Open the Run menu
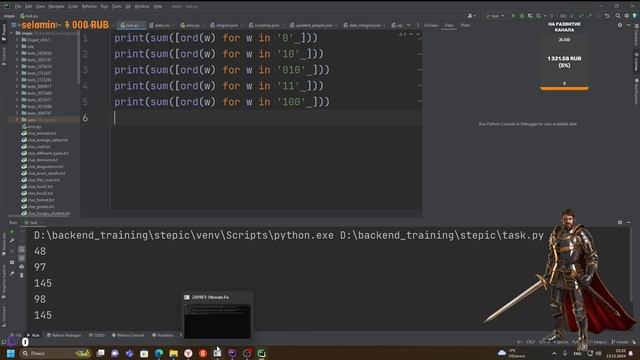Viewport: 640px width, 360px height. click(104, 7)
